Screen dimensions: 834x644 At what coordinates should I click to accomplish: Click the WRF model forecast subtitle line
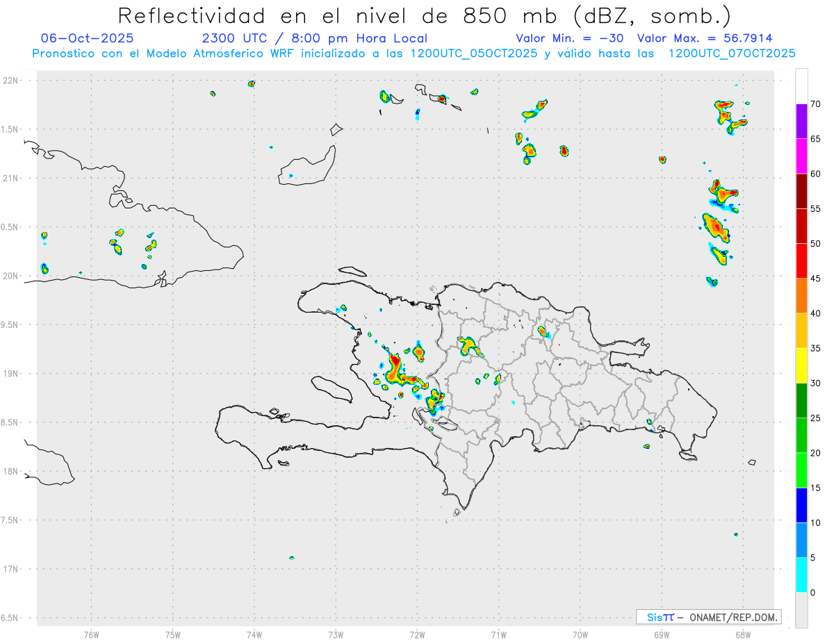pyautogui.click(x=414, y=53)
